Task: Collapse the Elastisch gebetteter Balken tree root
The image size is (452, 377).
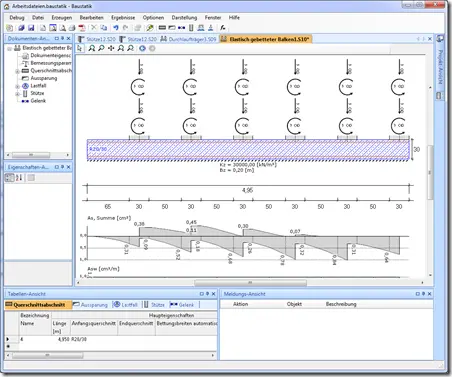Action: 9,49
